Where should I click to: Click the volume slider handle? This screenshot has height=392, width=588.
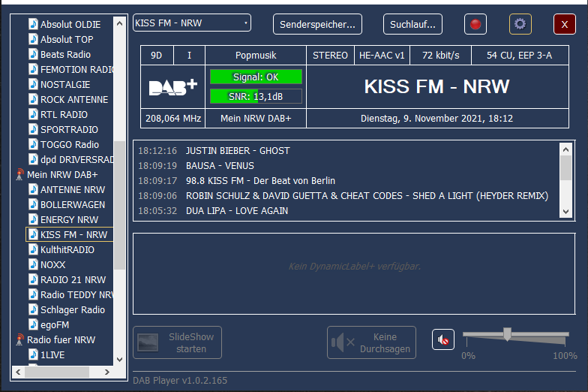[507, 334]
